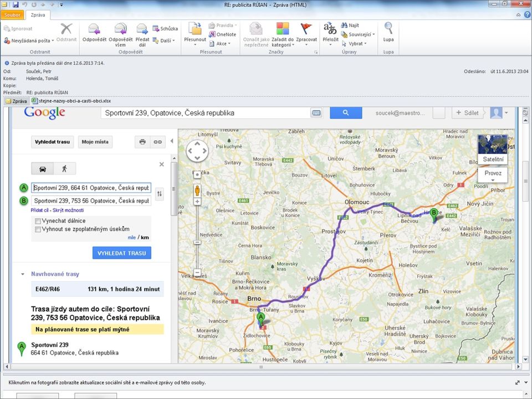The width and height of the screenshot is (532, 399).
Task: Select the Zpráva ribbon tab
Action: coord(38,15)
